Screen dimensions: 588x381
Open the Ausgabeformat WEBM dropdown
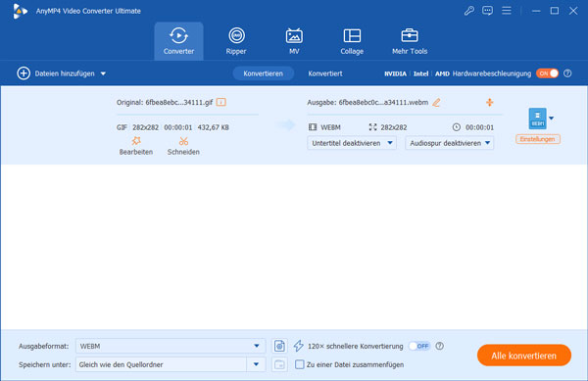171,346
